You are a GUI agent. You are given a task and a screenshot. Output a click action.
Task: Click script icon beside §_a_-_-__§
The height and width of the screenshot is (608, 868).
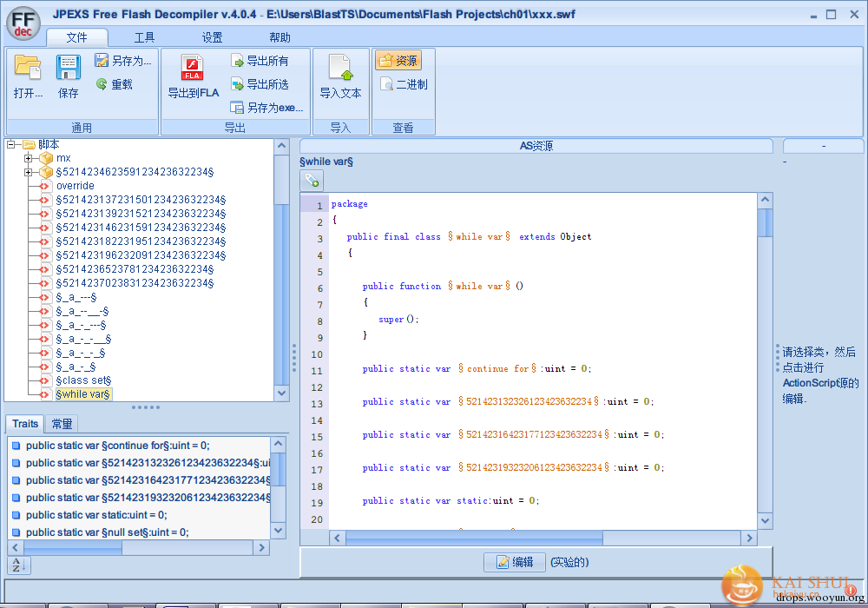click(44, 339)
